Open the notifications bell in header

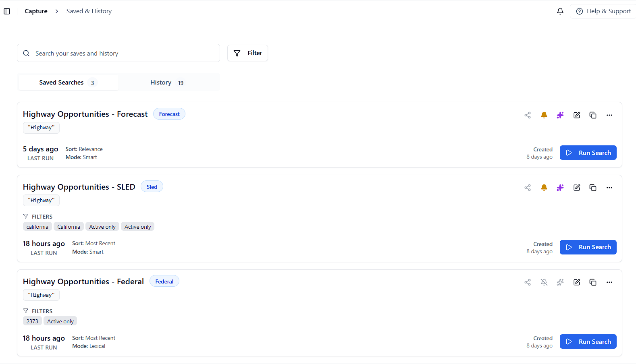click(560, 11)
